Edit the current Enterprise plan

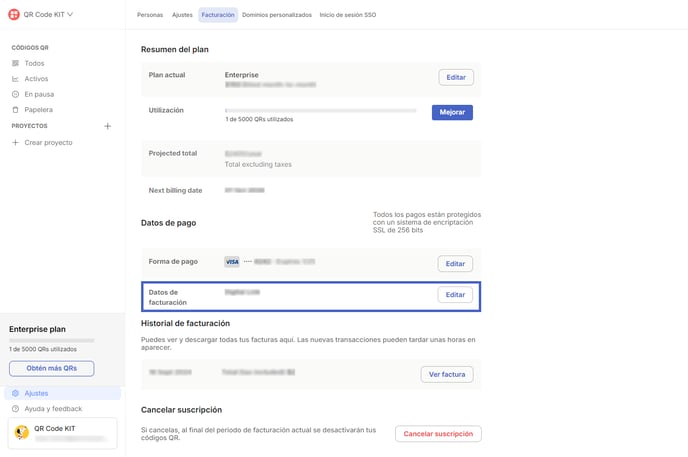pyautogui.click(x=456, y=77)
